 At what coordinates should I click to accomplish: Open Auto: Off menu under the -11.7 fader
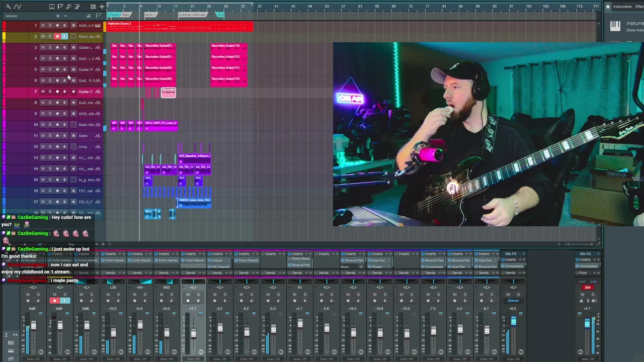click(193, 358)
